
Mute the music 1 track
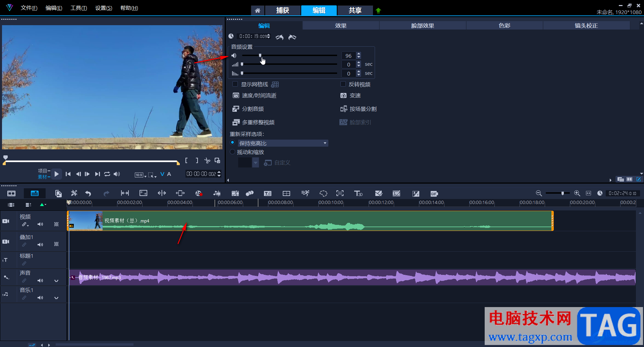[40, 298]
